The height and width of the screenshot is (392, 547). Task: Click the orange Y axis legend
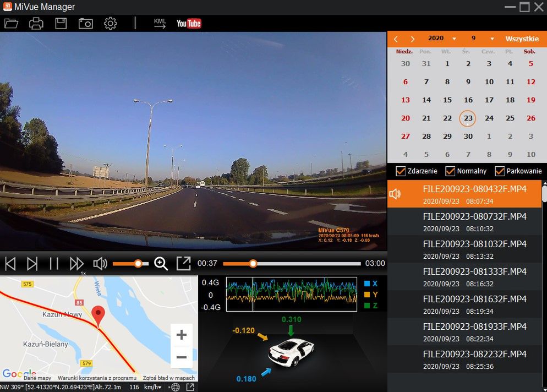(x=370, y=295)
